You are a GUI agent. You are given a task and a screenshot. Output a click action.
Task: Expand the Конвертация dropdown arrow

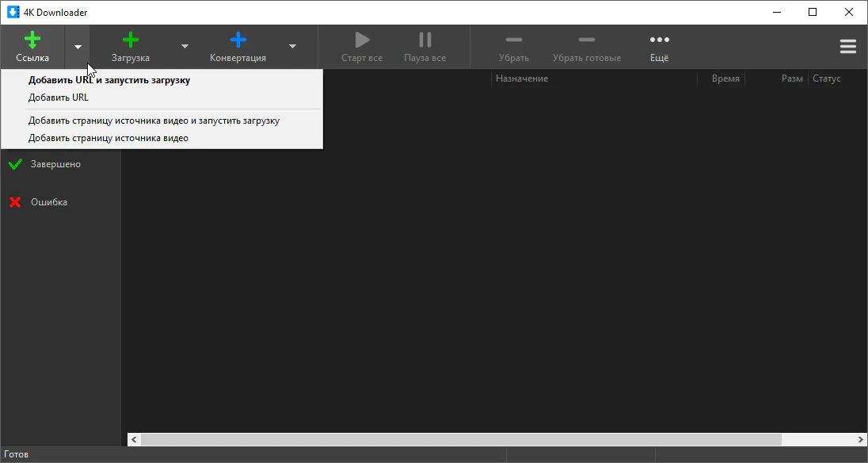point(292,47)
